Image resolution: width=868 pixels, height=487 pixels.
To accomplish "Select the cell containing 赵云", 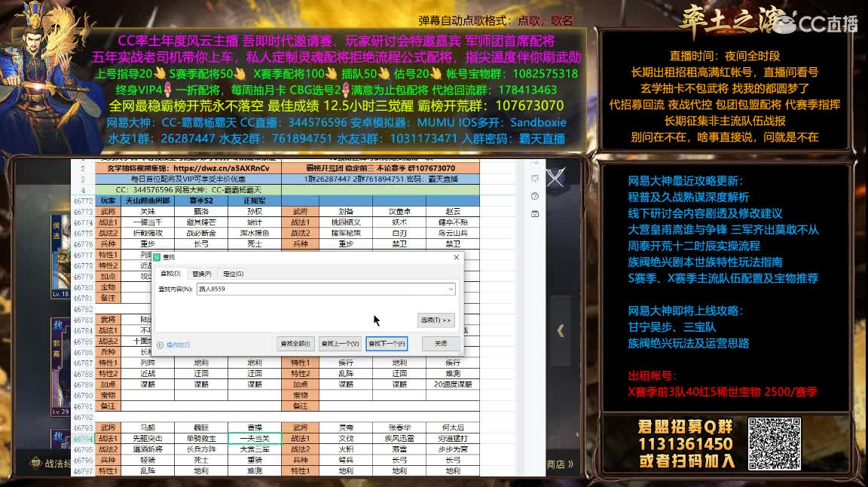I will tap(453, 211).
